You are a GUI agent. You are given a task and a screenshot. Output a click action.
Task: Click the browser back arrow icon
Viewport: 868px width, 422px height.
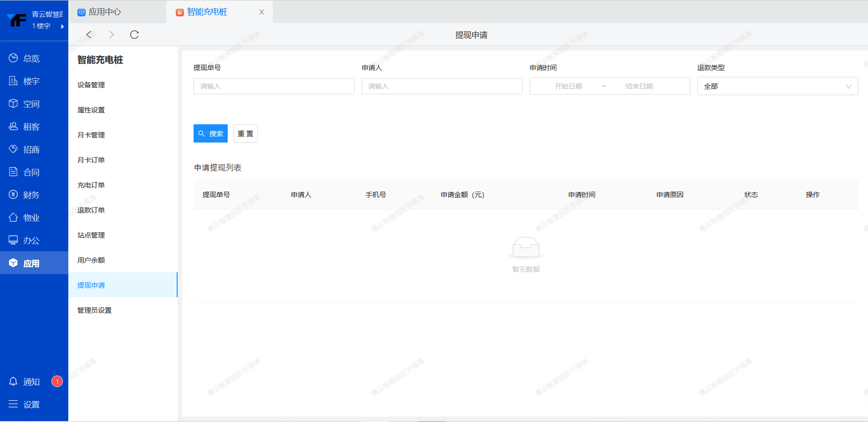(x=89, y=35)
